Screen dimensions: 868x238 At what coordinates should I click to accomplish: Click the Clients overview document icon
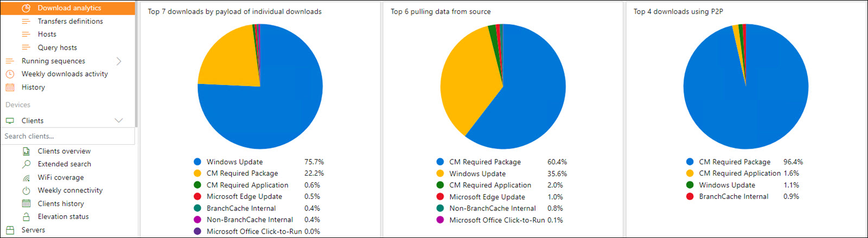[x=26, y=151]
